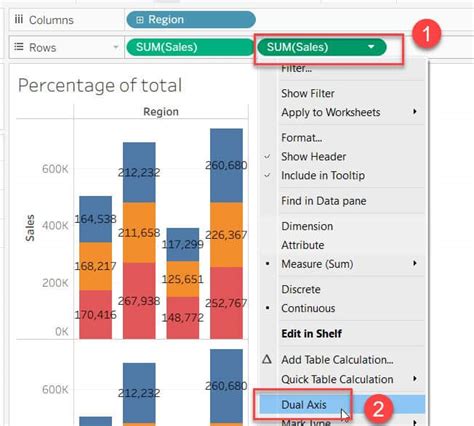Screen dimensions: 474x426
Task: Click the Sales axis label
Action: [x=30, y=228]
